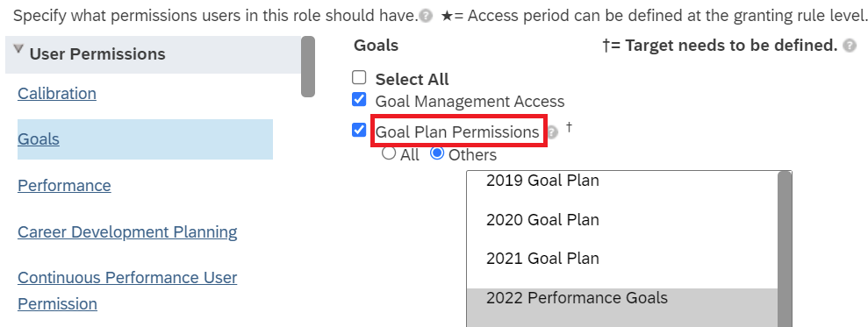Select the Others radio button
Viewport: 868px width, 327px height.
point(437,153)
